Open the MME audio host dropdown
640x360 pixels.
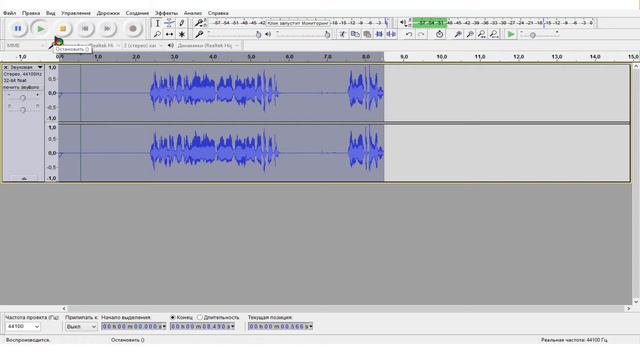[24, 45]
